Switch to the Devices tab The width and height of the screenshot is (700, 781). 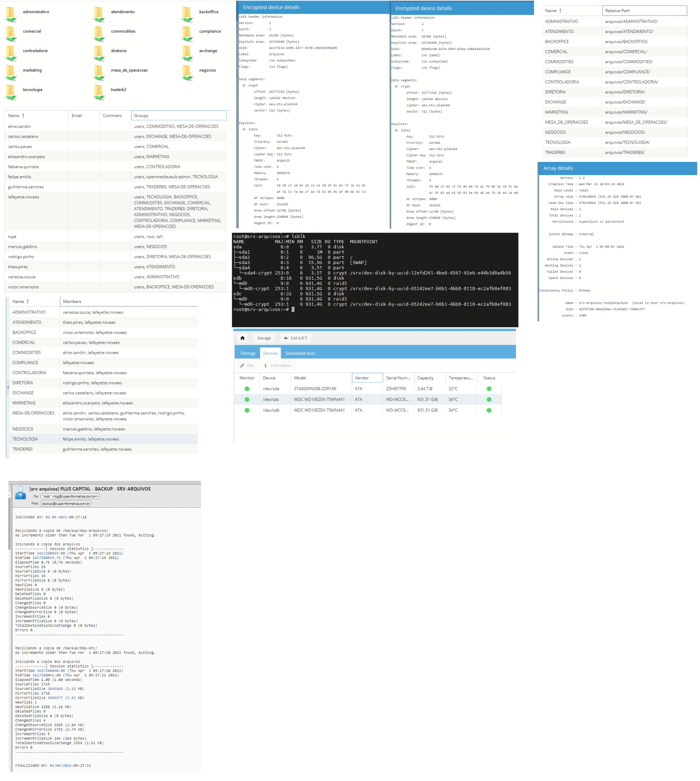click(x=270, y=353)
